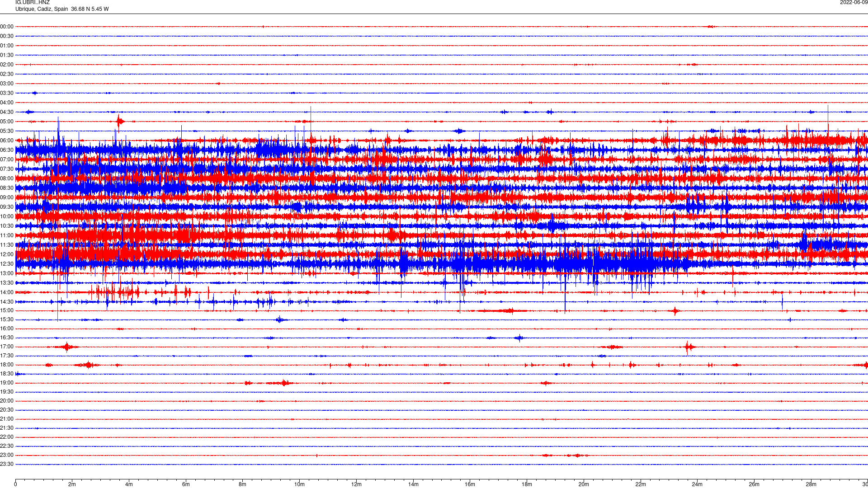Click the 18m tick on time axis

click(527, 484)
